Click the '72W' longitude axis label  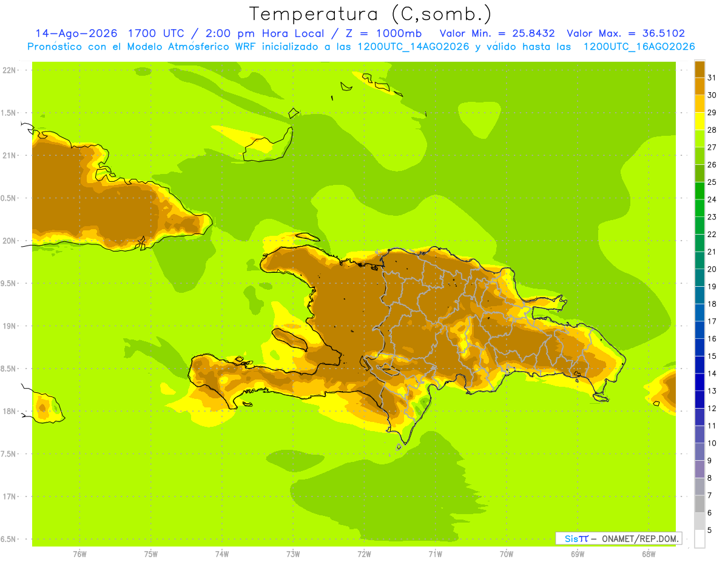coord(364,554)
